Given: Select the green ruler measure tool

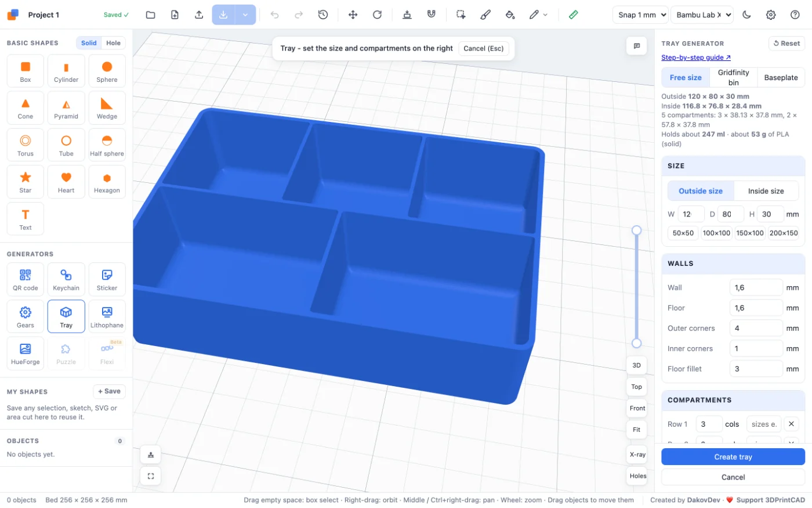Looking at the screenshot, I should (x=573, y=15).
